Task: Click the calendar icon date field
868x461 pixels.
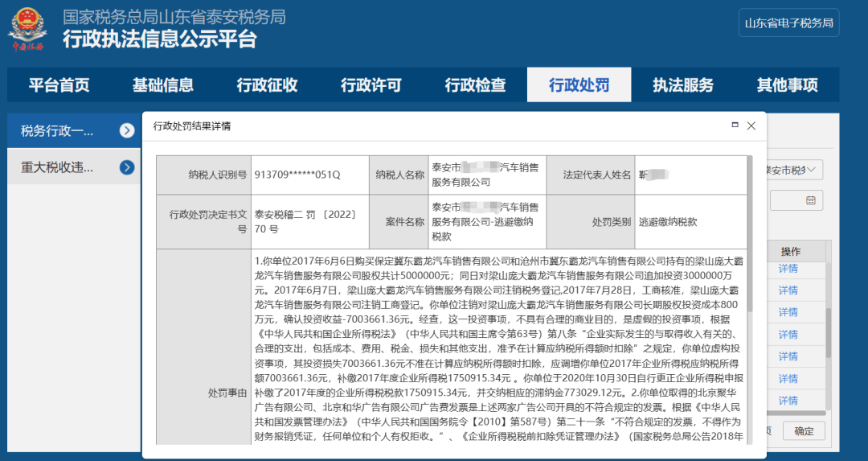Action: tap(796, 200)
